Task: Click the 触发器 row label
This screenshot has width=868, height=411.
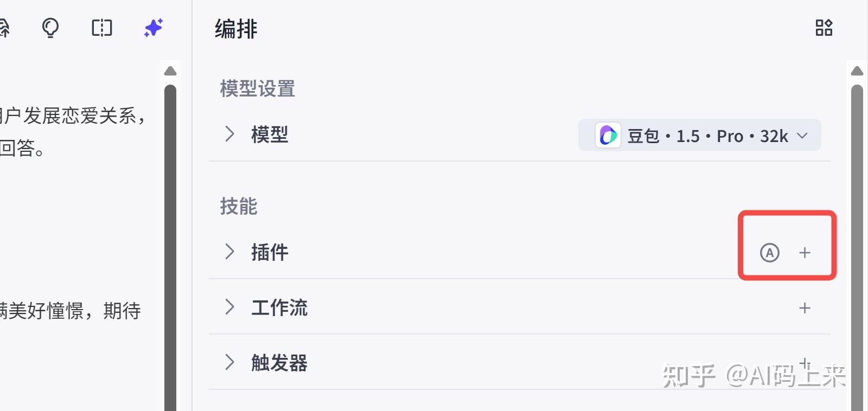Action: click(x=279, y=363)
